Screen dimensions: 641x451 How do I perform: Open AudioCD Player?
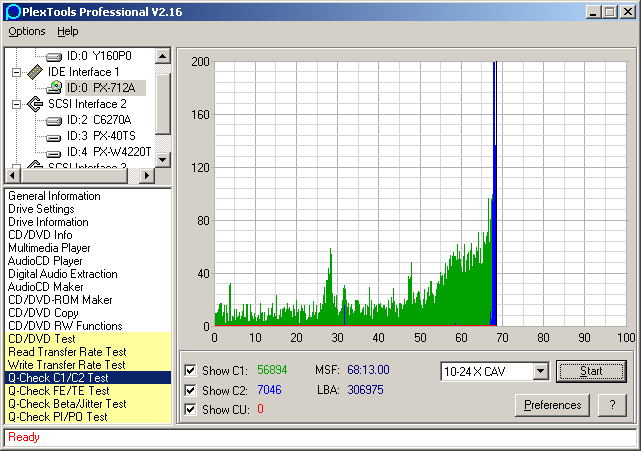click(x=45, y=261)
